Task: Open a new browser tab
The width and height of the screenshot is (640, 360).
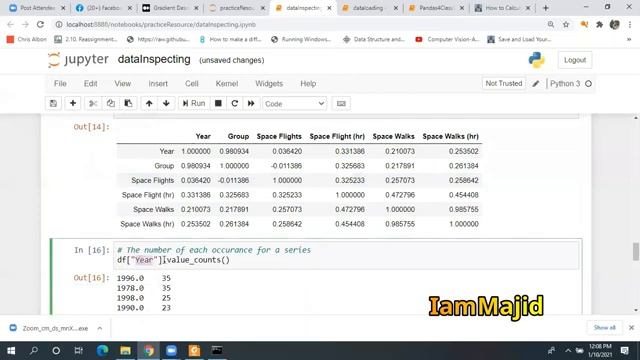Action: coord(546,8)
